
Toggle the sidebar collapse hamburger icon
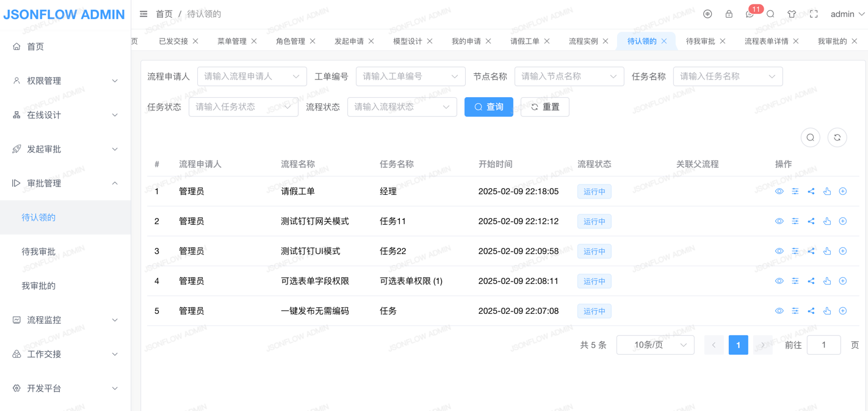tap(143, 14)
